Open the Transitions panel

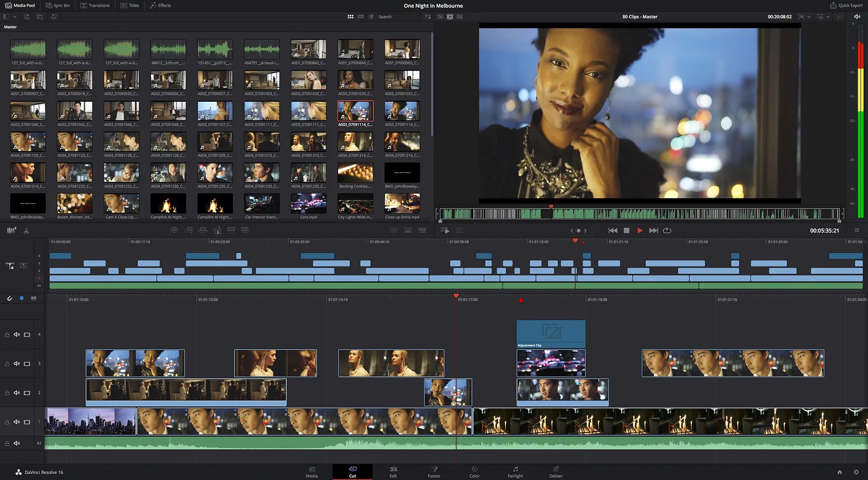(x=95, y=5)
